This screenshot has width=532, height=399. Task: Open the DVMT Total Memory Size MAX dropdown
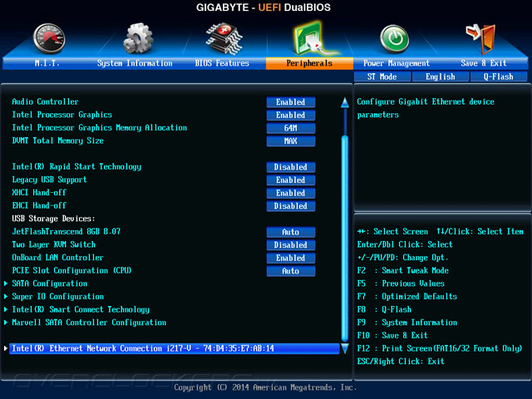click(291, 140)
